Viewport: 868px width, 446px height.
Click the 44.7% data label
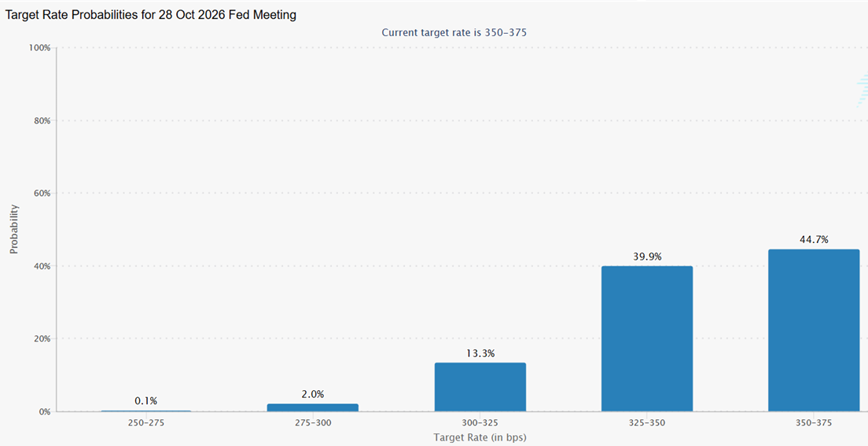[813, 240]
